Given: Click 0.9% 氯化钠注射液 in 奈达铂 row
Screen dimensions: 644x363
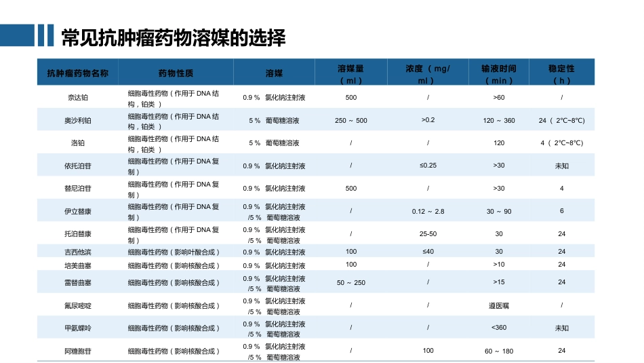Looking at the screenshot, I should [274, 98].
